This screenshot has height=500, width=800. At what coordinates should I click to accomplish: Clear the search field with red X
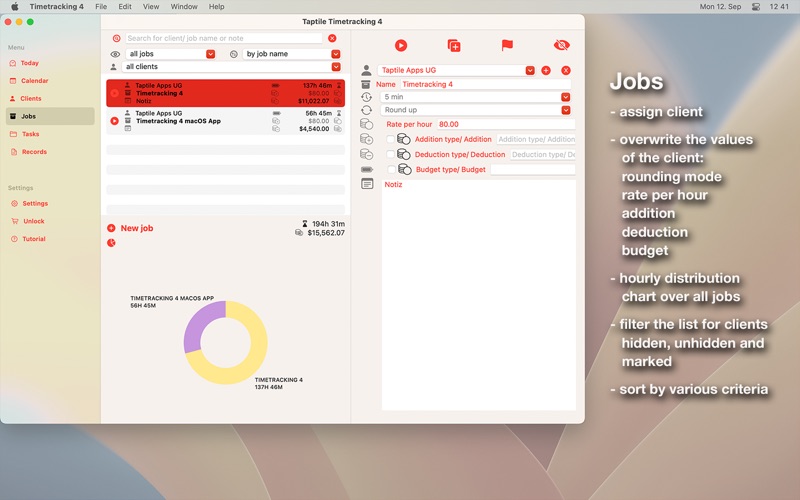(332, 38)
